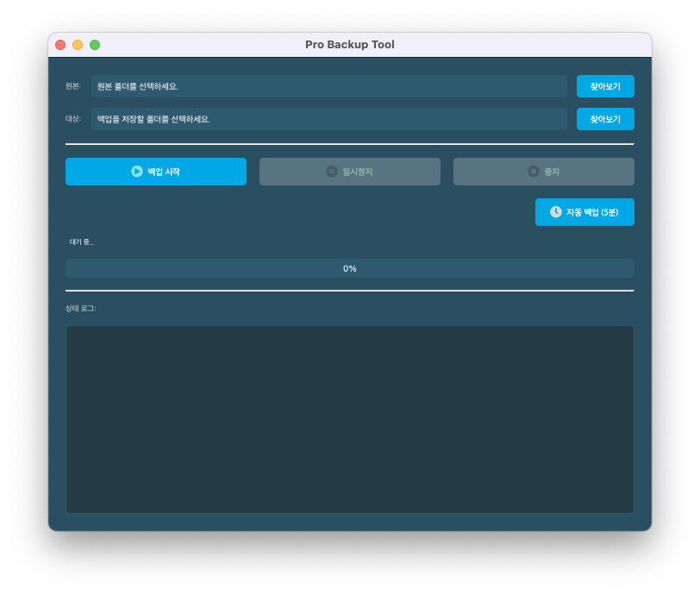Click the 대상 destination folder field
This screenshot has height=595, width=700.
click(x=329, y=119)
